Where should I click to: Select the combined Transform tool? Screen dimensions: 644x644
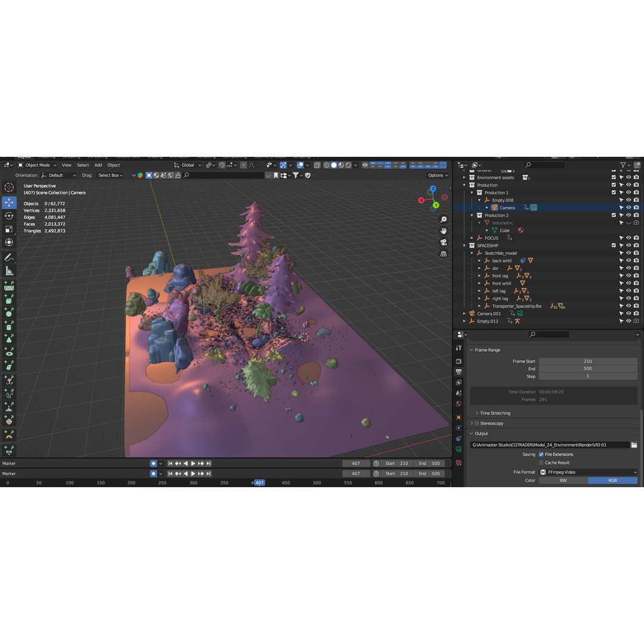tap(9, 242)
